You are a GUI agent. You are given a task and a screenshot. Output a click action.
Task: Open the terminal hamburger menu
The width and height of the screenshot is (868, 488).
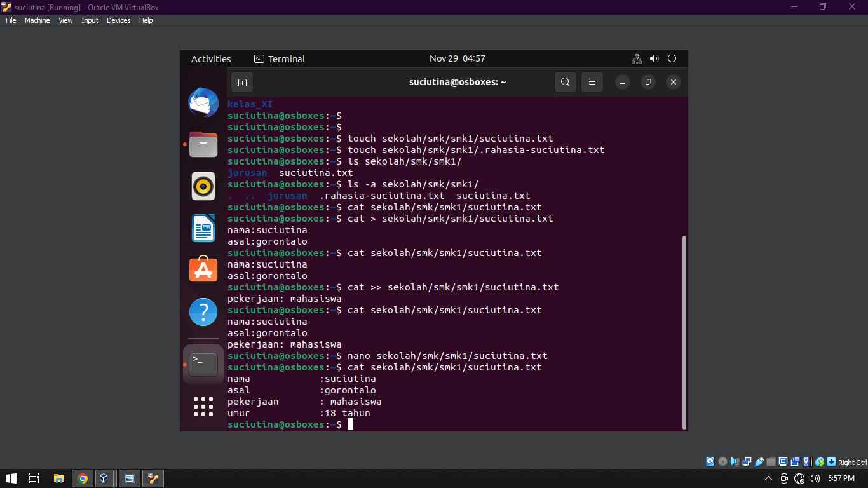592,82
